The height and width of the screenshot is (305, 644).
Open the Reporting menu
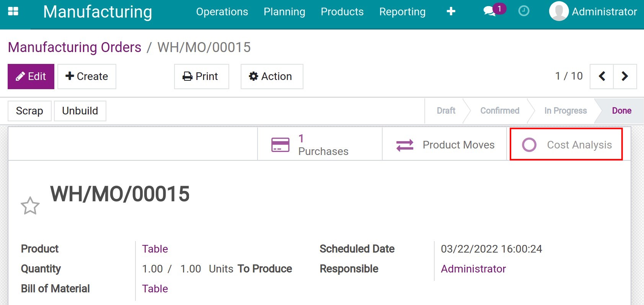tap(402, 12)
